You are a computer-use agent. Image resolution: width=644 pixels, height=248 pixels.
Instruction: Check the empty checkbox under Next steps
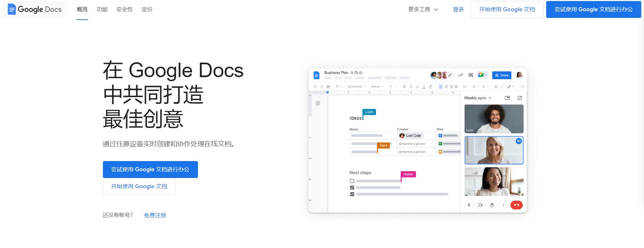click(352, 181)
